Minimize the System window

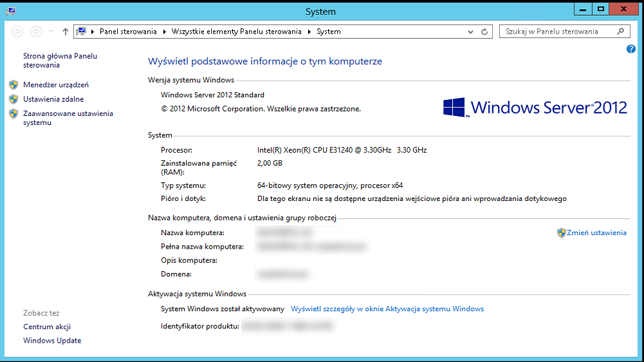tap(583, 9)
